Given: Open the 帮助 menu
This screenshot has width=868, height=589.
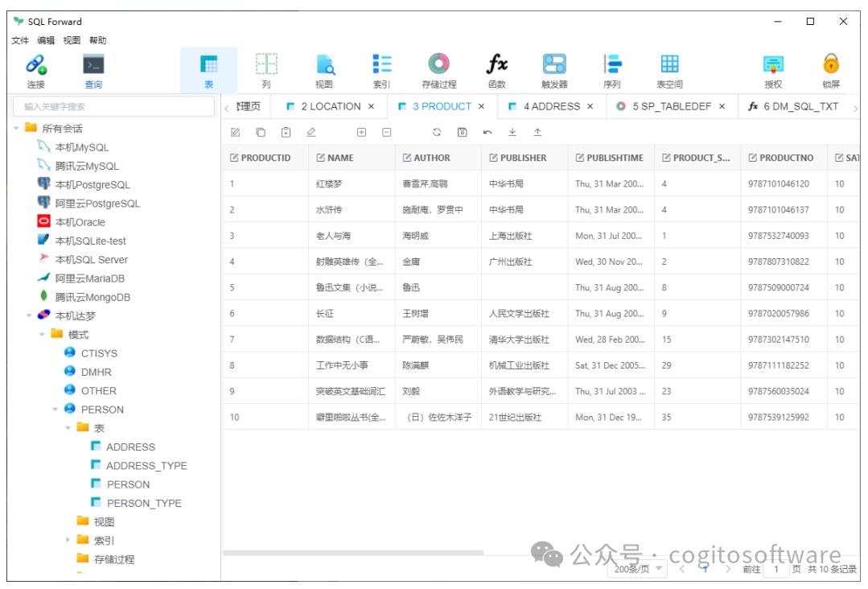Looking at the screenshot, I should point(97,40).
